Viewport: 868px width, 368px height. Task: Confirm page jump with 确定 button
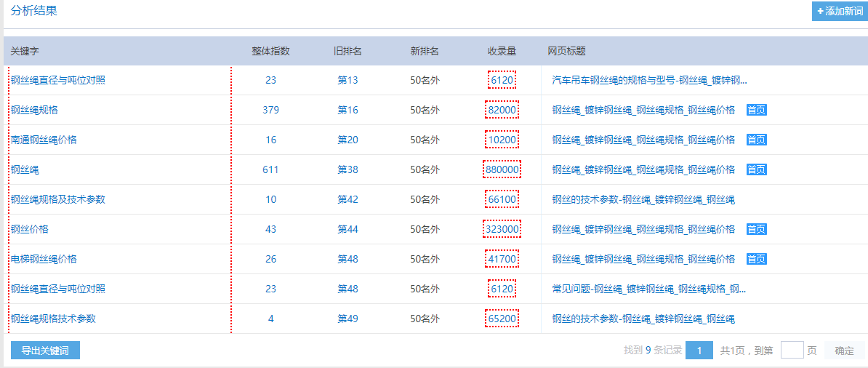click(844, 351)
